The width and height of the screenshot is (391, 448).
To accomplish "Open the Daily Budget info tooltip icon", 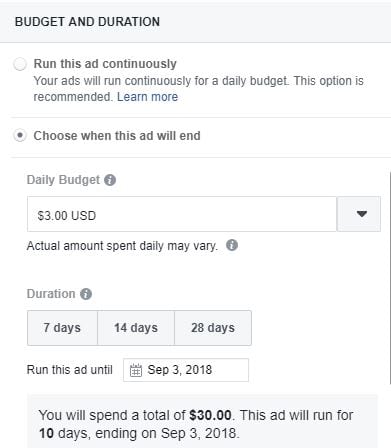I will tap(110, 180).
